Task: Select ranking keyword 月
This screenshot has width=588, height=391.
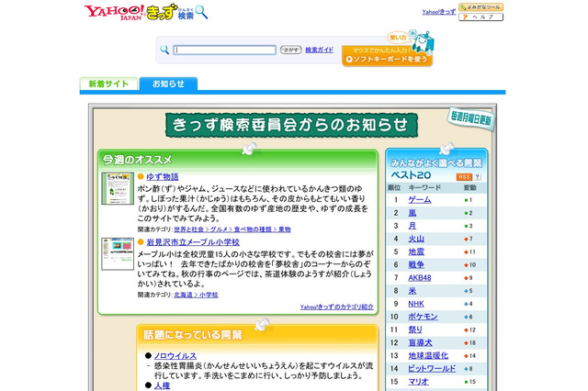Action: [x=413, y=226]
